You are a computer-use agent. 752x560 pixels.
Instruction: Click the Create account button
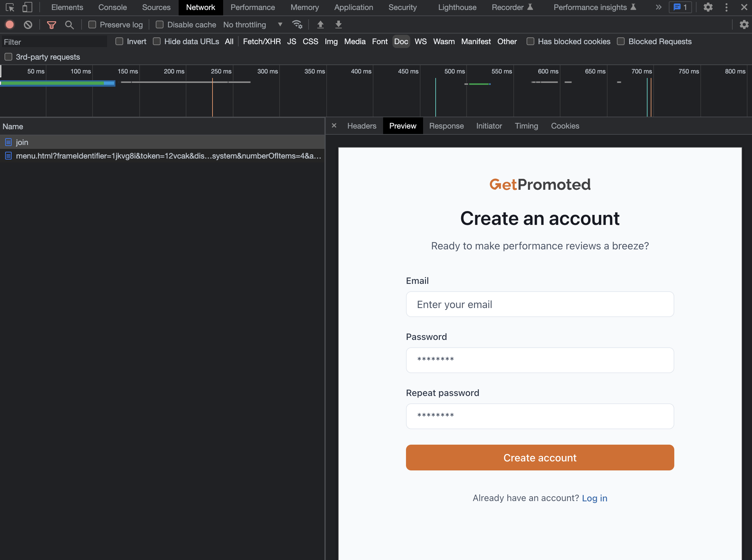point(539,457)
